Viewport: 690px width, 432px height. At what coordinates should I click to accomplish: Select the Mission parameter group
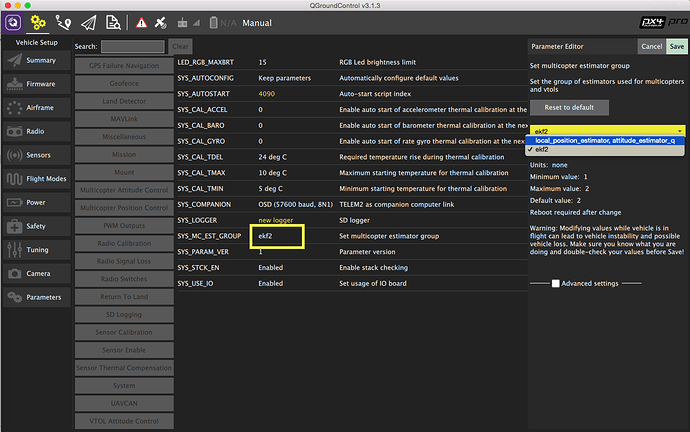(124, 154)
